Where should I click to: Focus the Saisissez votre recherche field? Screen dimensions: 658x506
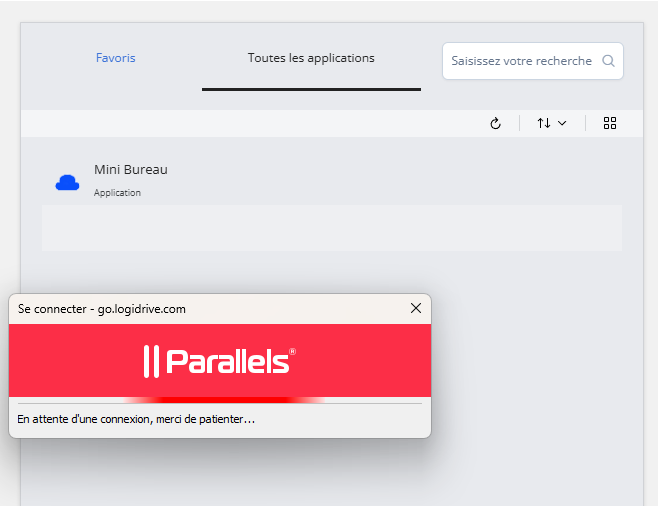coord(520,61)
